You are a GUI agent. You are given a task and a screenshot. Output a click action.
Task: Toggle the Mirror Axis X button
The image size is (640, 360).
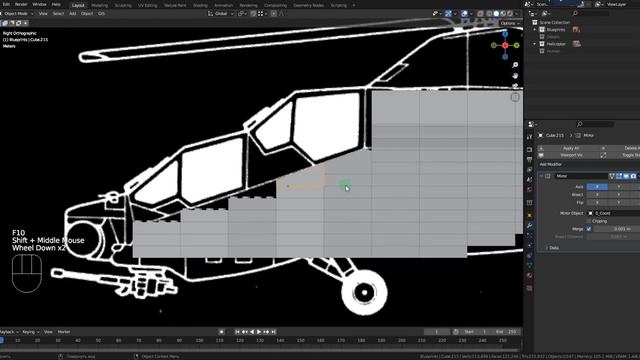click(597, 187)
